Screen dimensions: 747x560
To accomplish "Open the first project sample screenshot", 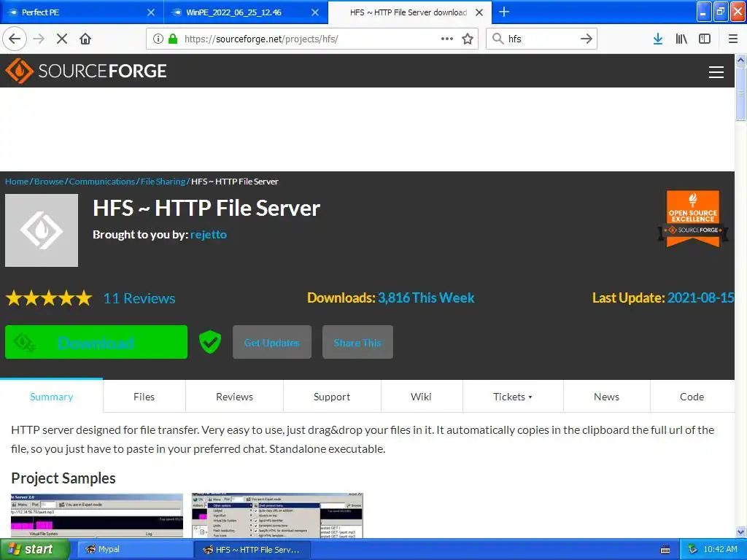I will click(97, 516).
